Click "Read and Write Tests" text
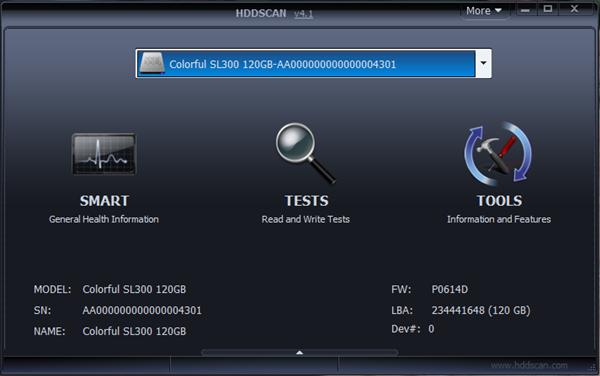This screenshot has width=600, height=376. 305,219
